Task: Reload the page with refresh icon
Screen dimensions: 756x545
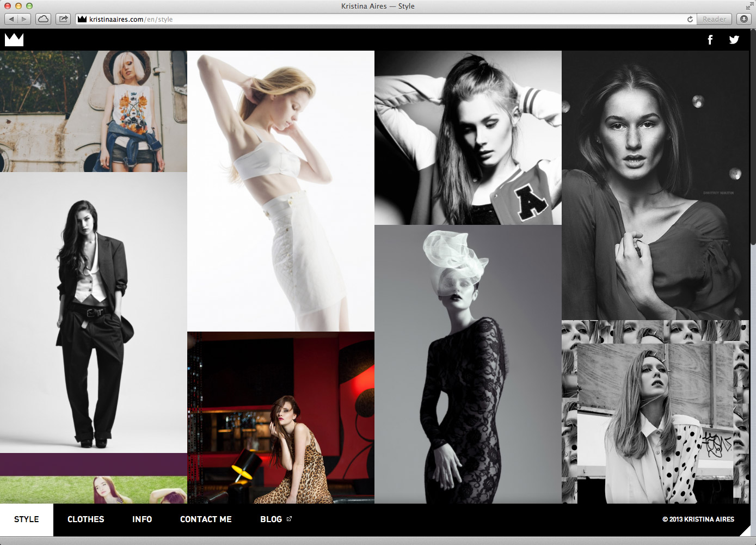Action: [x=690, y=19]
